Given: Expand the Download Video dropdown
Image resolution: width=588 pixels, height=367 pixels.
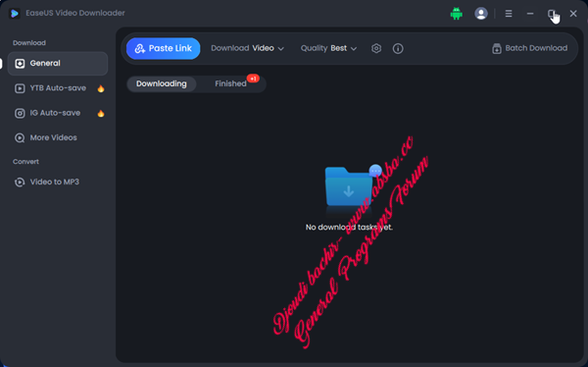Looking at the screenshot, I should tap(247, 48).
